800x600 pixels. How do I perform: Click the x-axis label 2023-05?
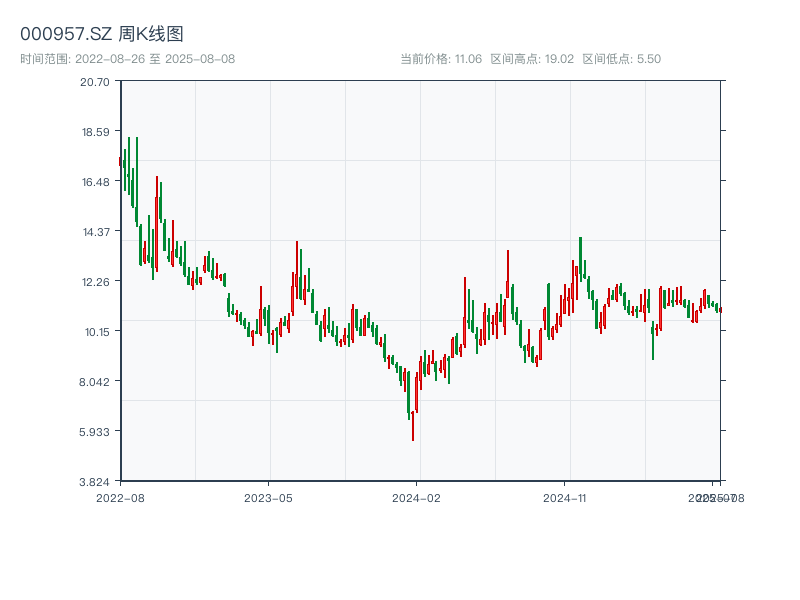(x=268, y=498)
